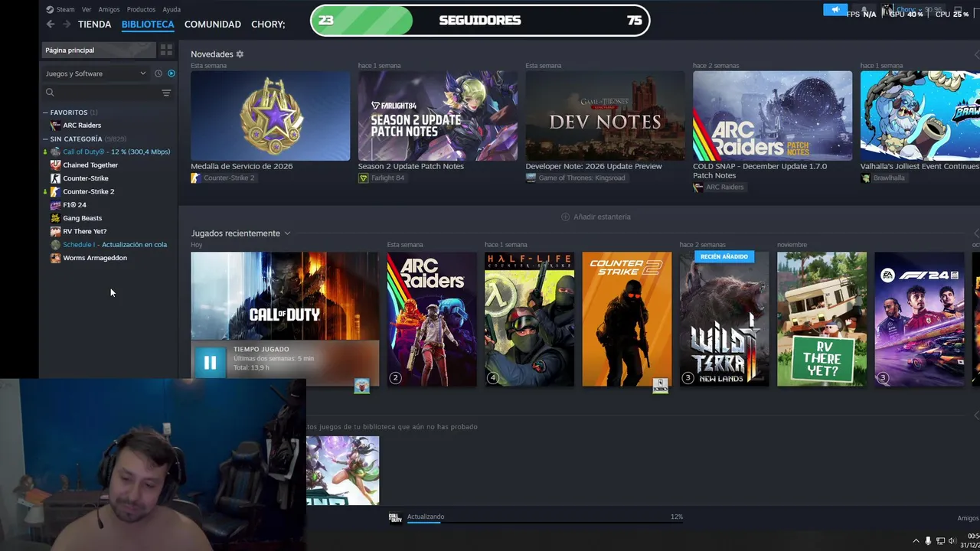980x551 pixels.
Task: Click friends badge on ARC Raiders cover
Action: click(396, 378)
